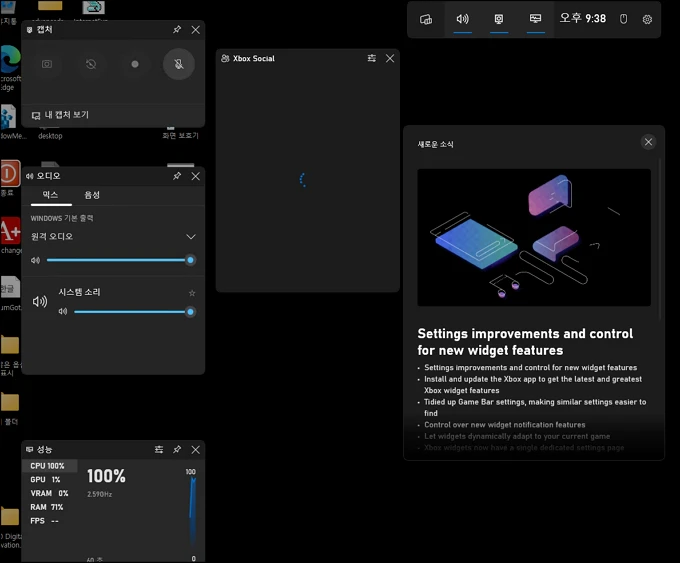
Task: Click the 오후 9:38 clock display
Action: (582, 19)
